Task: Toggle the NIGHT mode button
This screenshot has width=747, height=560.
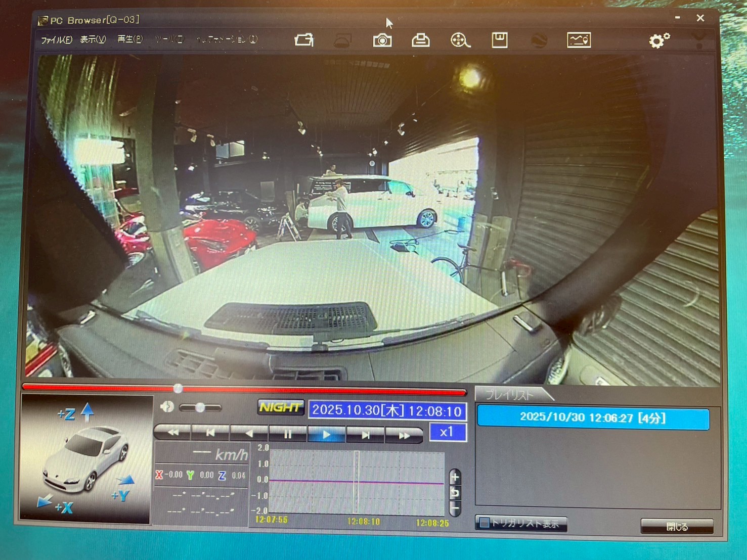Action: (x=281, y=407)
